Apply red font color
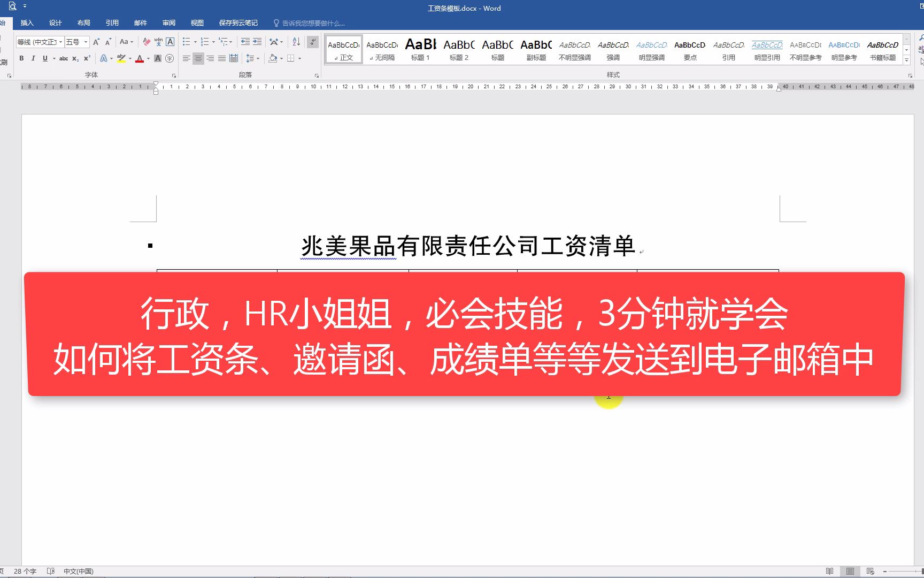Viewport: 924px width, 578px height. pos(140,58)
